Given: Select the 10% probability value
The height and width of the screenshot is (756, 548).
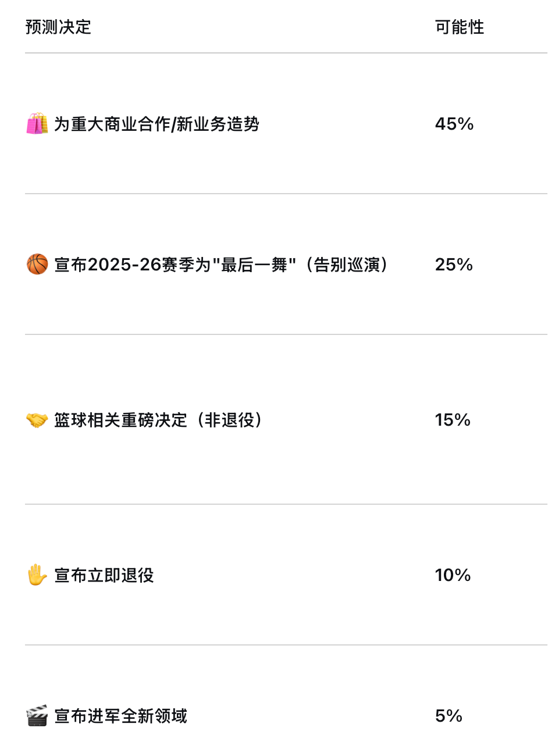Looking at the screenshot, I should [x=453, y=575].
